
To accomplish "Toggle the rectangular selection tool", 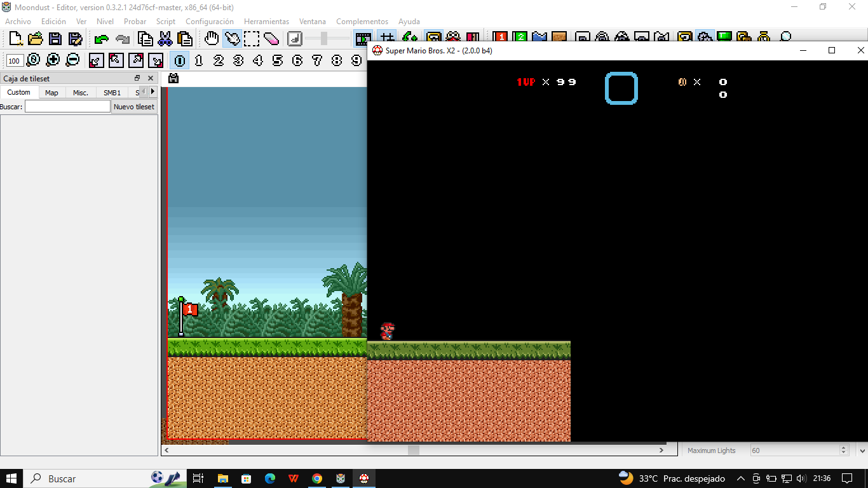I will coord(252,39).
